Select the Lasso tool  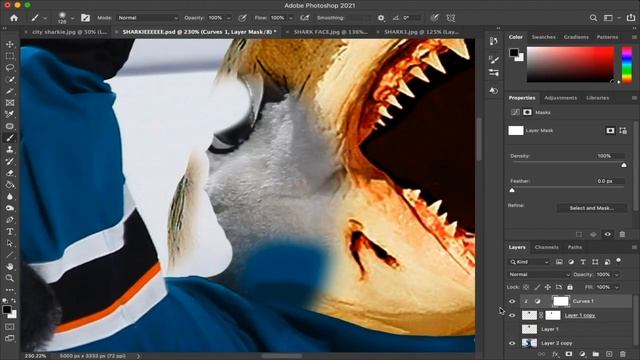[x=10, y=68]
